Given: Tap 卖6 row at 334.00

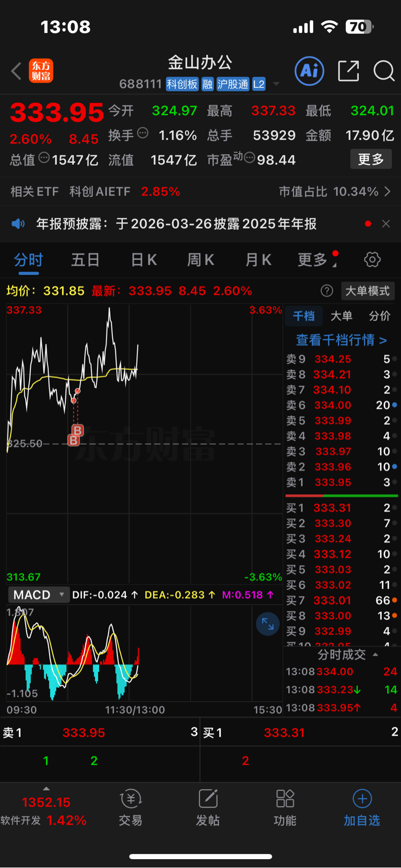Looking at the screenshot, I should (x=341, y=405).
